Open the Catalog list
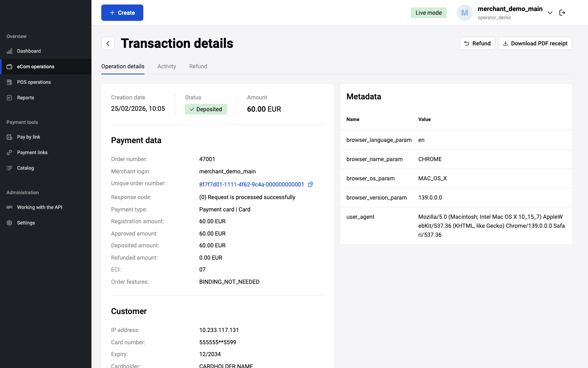588x368 pixels. 25,168
